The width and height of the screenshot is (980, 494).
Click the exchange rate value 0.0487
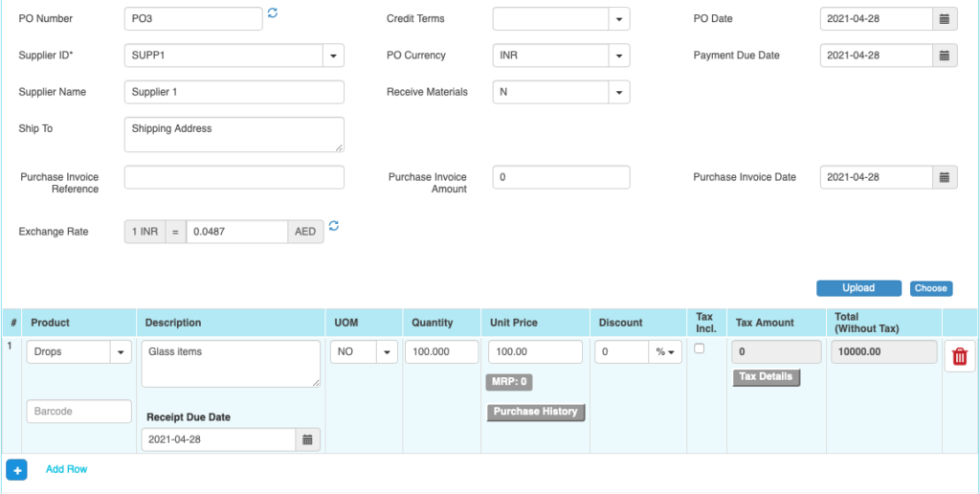pos(237,232)
